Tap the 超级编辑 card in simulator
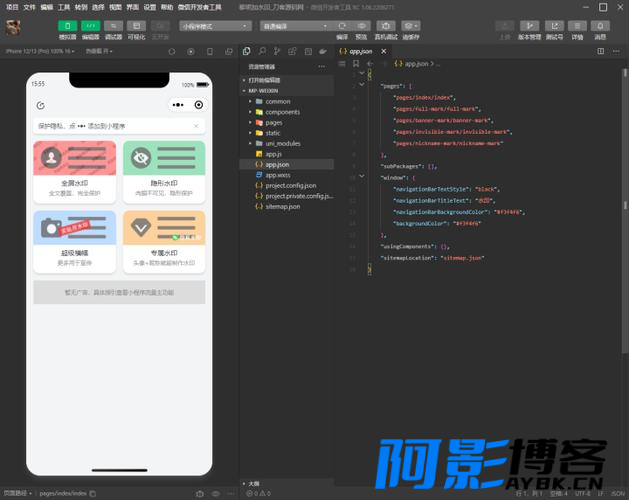 click(75, 242)
